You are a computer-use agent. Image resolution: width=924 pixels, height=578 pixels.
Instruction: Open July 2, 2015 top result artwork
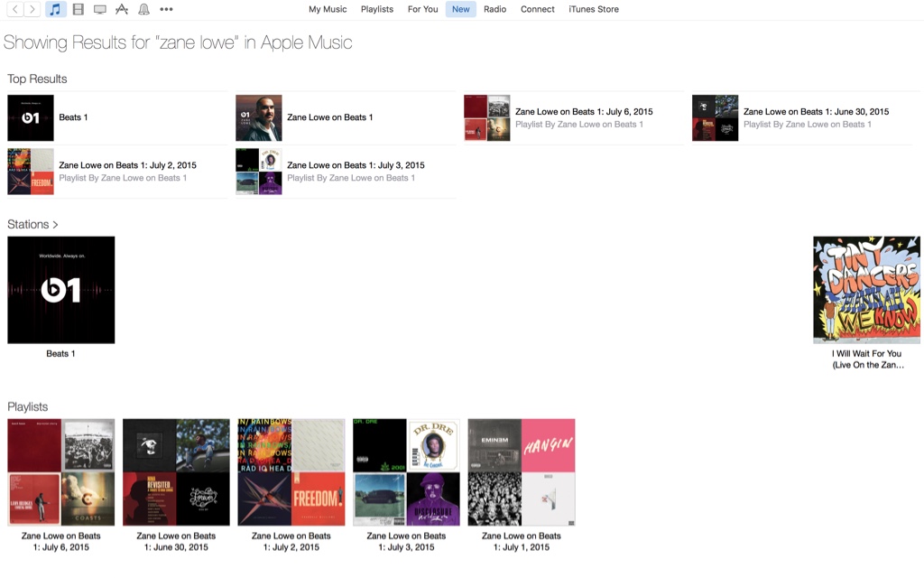31,172
